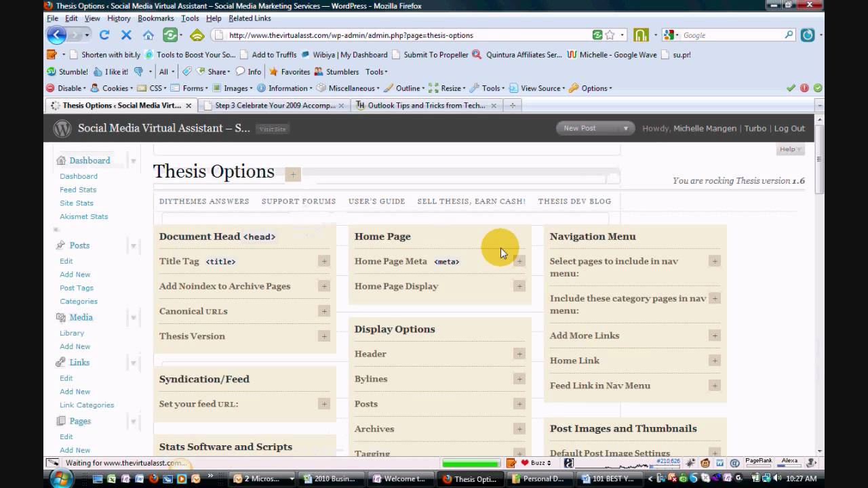Click the DIYThemes Answers link
Viewport: 868px width, 488px height.
click(204, 201)
